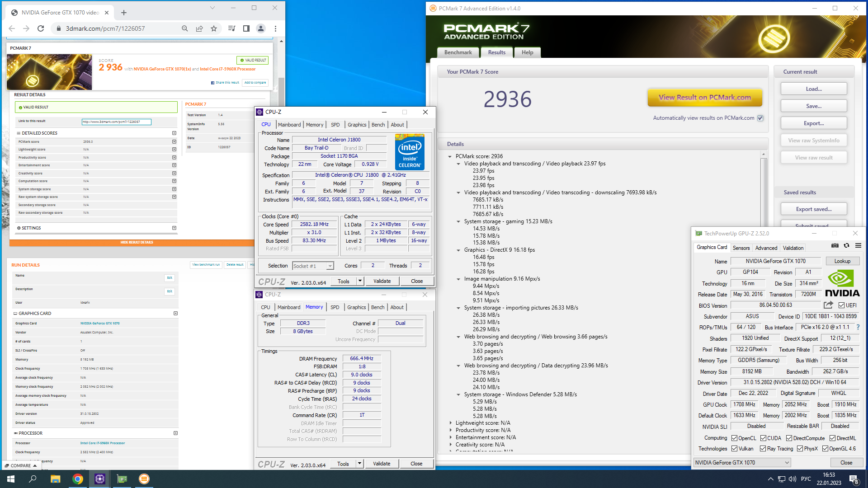This screenshot has height=488, width=868.
Task: Switch to PCMark 7 in the taskbar
Action: [144, 479]
